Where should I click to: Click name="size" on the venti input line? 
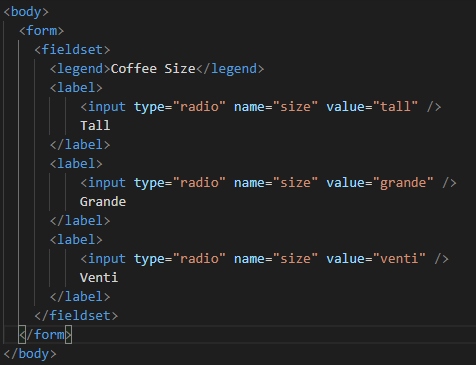pyautogui.click(x=276, y=259)
